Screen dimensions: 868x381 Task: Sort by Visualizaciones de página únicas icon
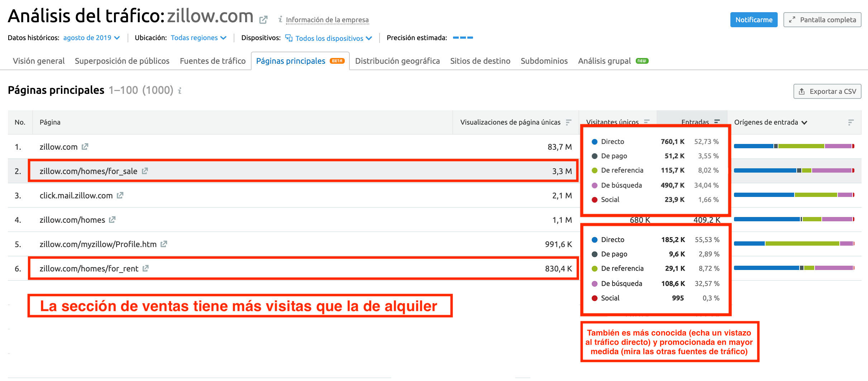(568, 122)
